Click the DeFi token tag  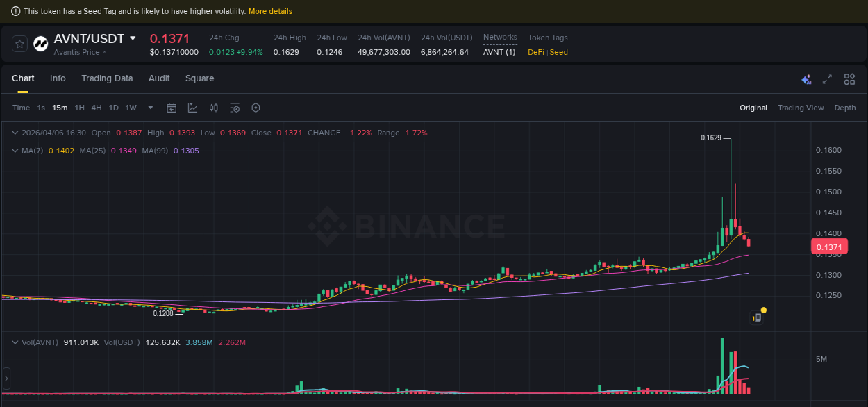coord(536,52)
